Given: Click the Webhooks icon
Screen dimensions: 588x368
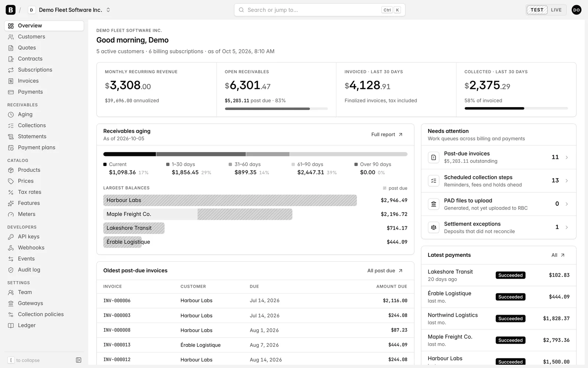Looking at the screenshot, I should click(11, 248).
